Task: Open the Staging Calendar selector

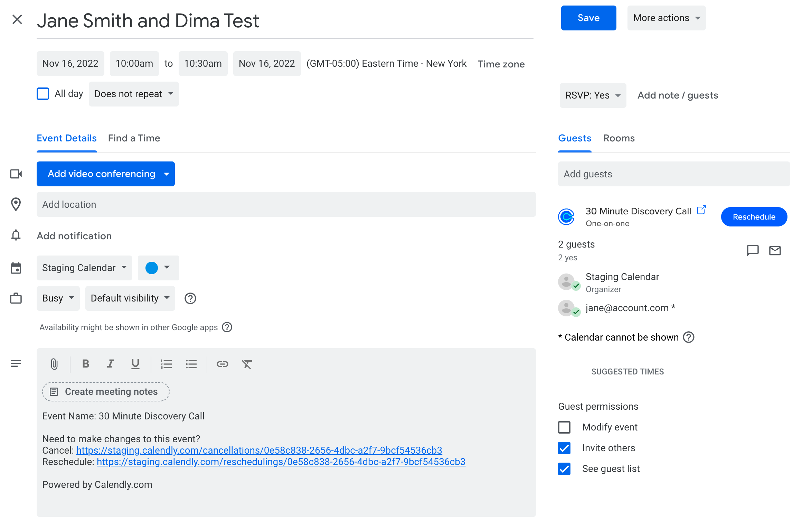Action: (84, 267)
